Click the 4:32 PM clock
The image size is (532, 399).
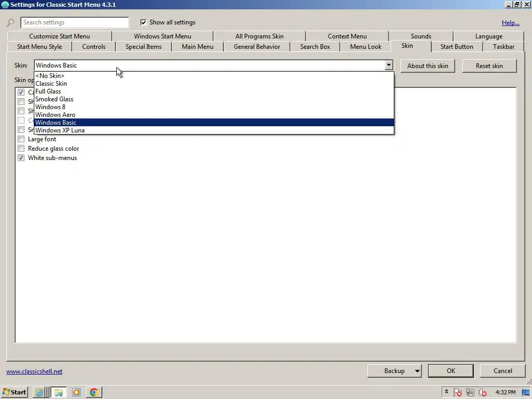[505, 392]
